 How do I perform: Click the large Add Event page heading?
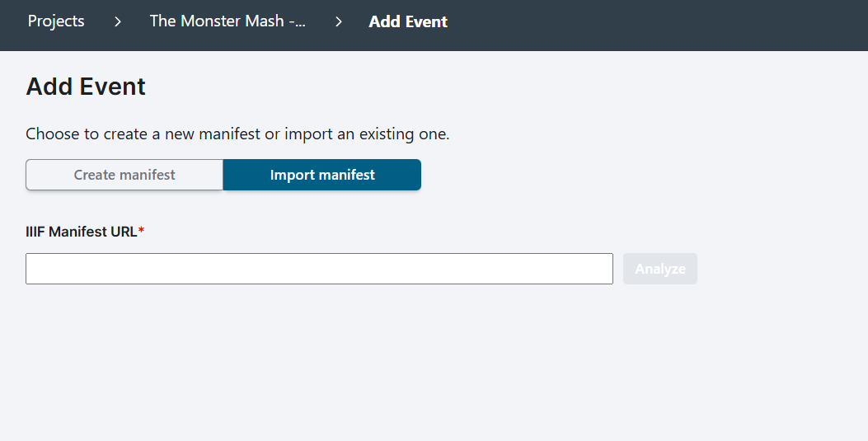pyautogui.click(x=86, y=87)
